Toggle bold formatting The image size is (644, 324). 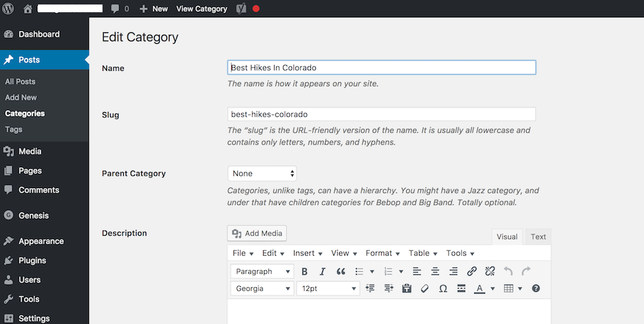point(304,271)
